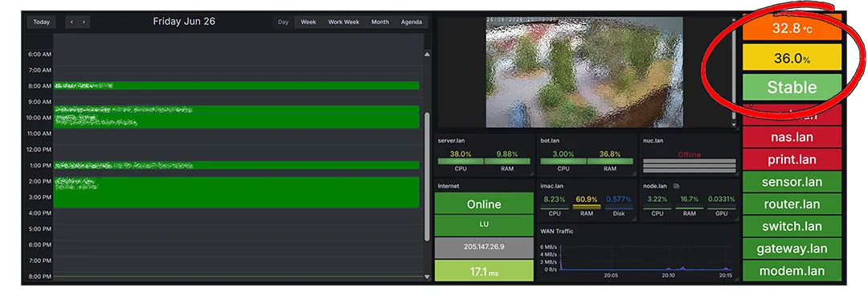Open the nuc.lan panel title
Image resolution: width=868 pixels, height=296 pixels.
click(x=653, y=141)
